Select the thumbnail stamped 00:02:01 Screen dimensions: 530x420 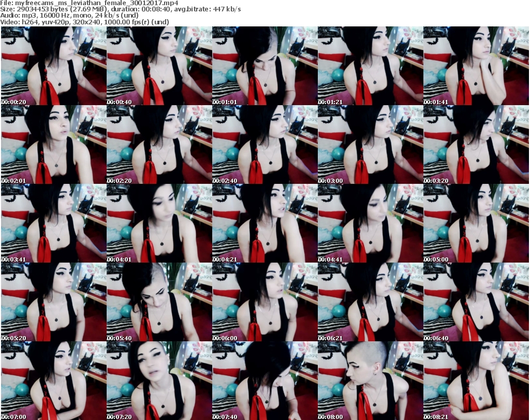tap(54, 144)
